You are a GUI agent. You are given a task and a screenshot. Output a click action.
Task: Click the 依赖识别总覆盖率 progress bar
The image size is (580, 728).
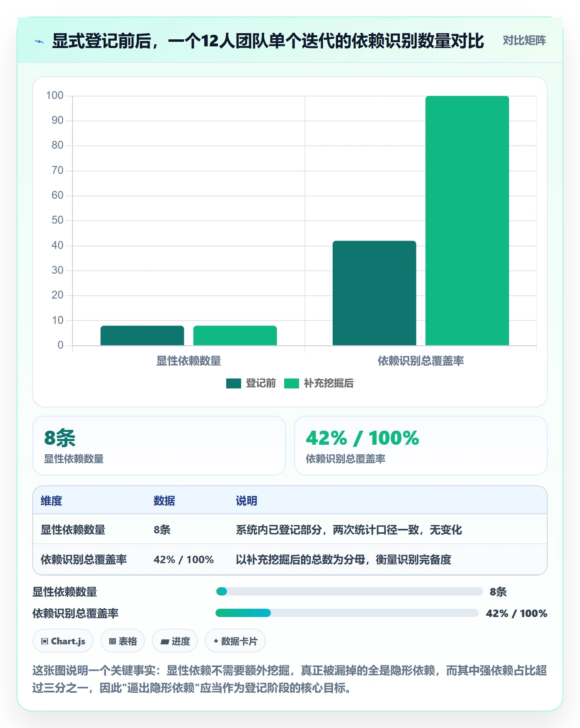click(347, 613)
